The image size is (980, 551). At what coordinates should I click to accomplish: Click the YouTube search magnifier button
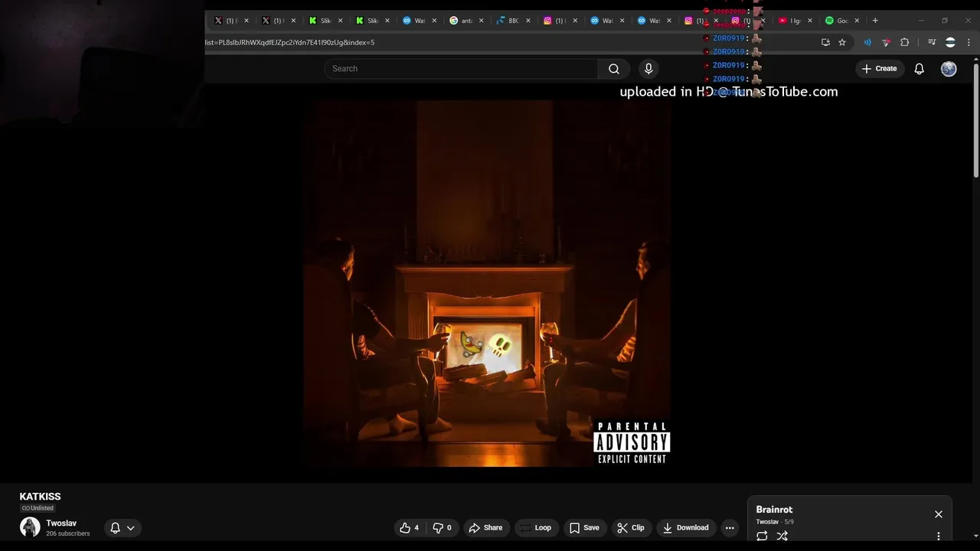point(613,69)
